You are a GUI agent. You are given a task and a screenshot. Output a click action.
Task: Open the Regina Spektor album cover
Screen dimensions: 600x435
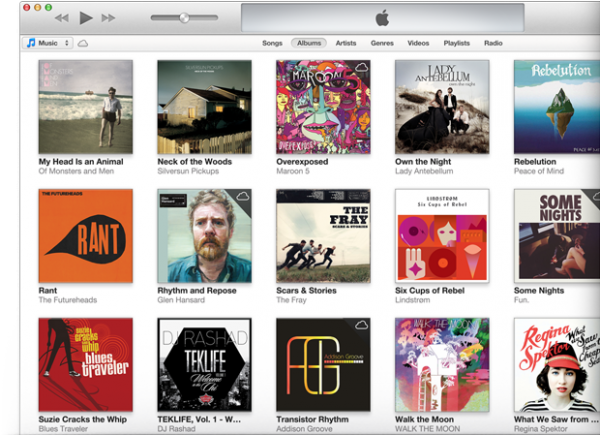point(557,365)
